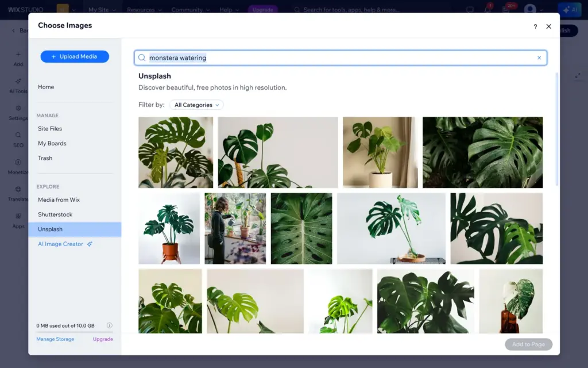The image size is (588, 368).
Task: Select monstera with moss pole photo
Action: tap(278, 152)
